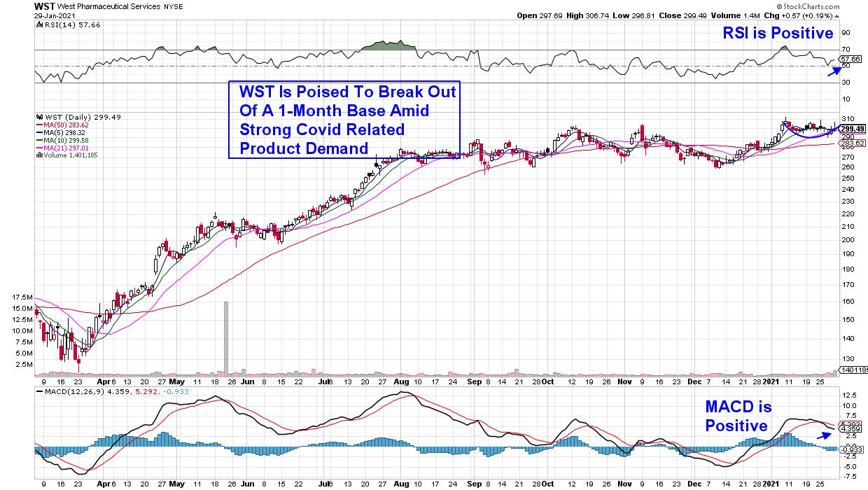Click the 310 level on price axis

pyautogui.click(x=847, y=118)
